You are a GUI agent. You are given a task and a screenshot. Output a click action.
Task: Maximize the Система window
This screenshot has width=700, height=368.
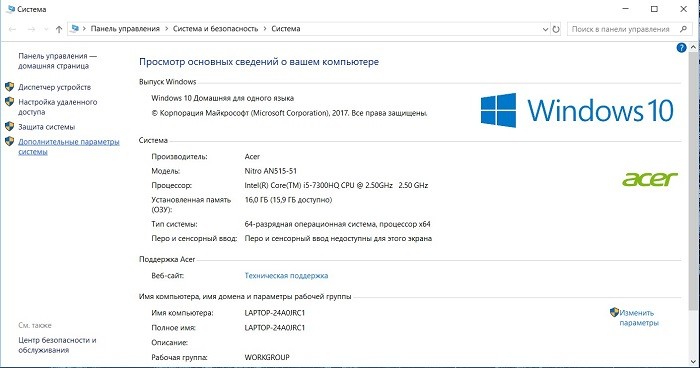coord(654,9)
